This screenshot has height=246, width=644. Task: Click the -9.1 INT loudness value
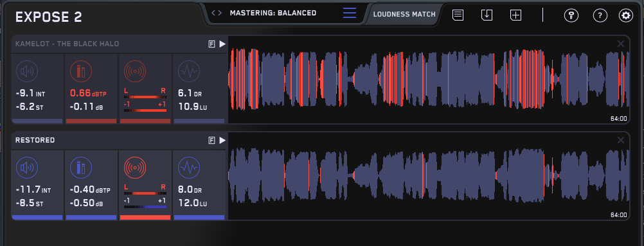30,94
